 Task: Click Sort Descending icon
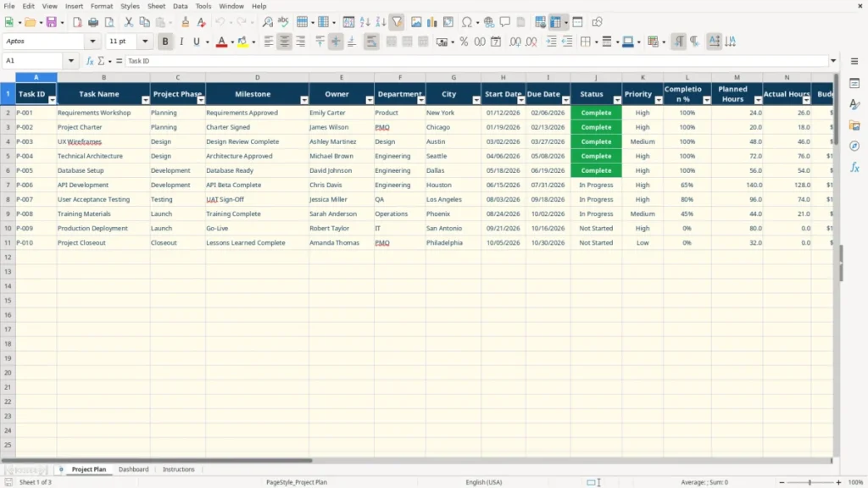pos(381,22)
